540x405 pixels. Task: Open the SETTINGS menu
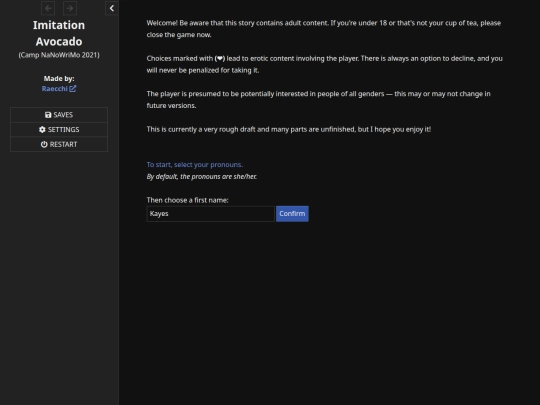59,129
